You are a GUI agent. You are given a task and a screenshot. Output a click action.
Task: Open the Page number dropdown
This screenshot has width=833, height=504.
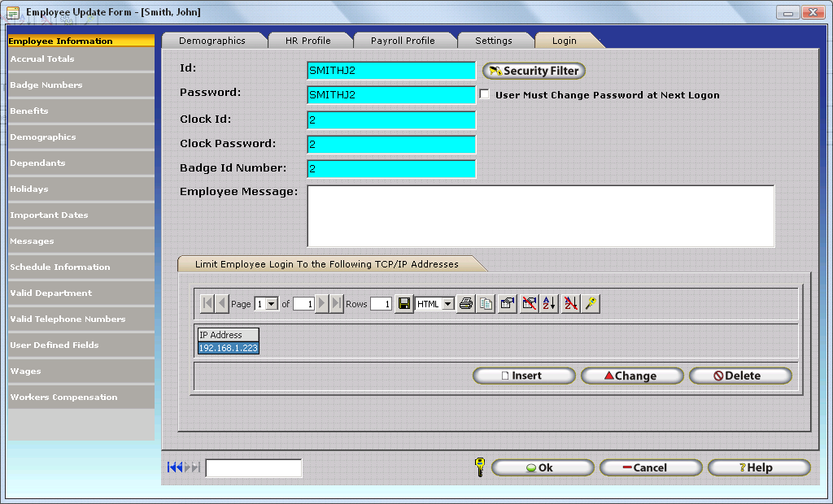click(x=273, y=304)
